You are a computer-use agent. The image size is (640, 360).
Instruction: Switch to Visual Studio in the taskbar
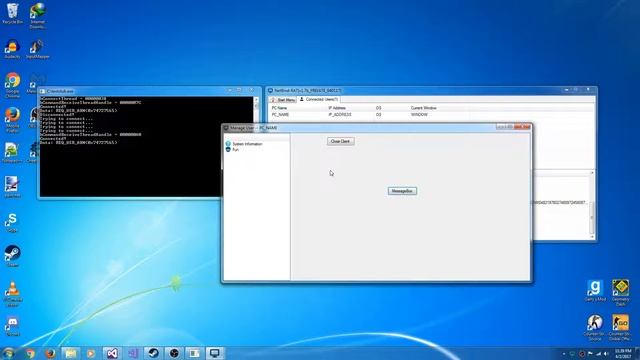pyautogui.click(x=112, y=353)
